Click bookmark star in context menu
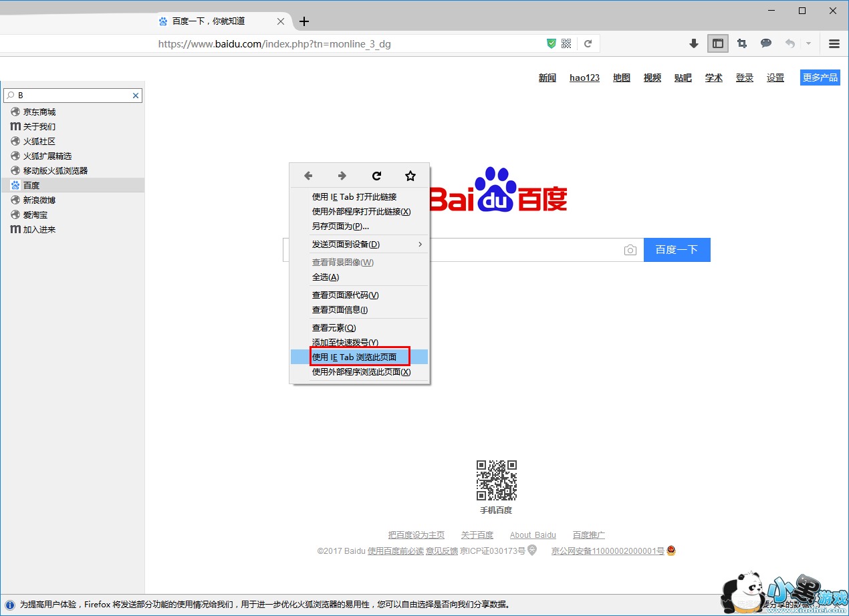The height and width of the screenshot is (616, 849). pos(410,176)
